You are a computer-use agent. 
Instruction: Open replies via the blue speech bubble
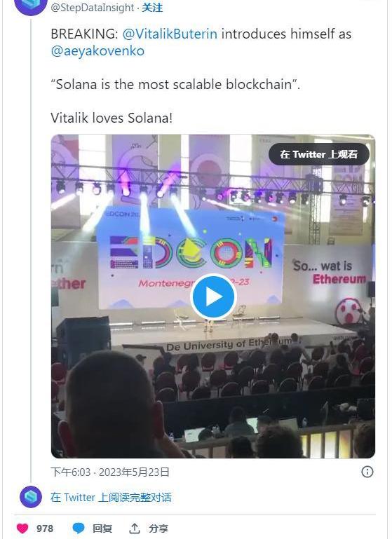tap(79, 528)
